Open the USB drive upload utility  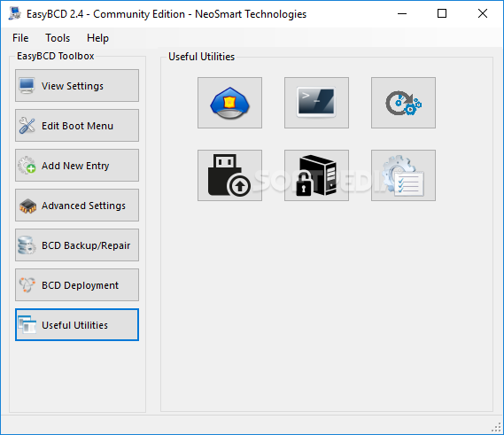(x=229, y=175)
